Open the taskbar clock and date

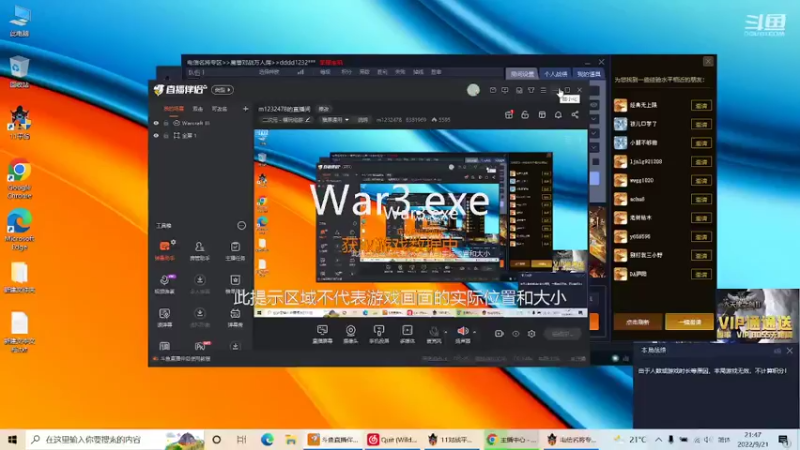coord(753,440)
